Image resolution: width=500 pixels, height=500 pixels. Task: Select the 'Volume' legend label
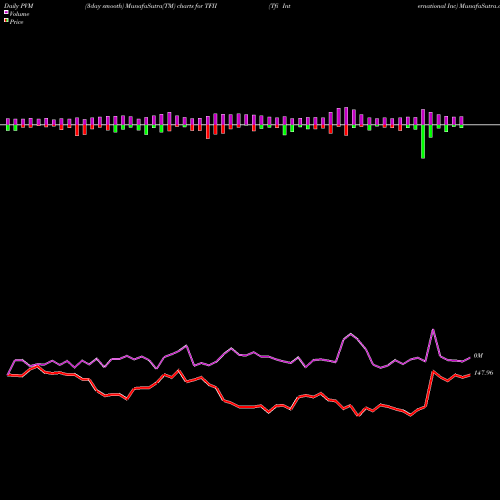[19, 14]
